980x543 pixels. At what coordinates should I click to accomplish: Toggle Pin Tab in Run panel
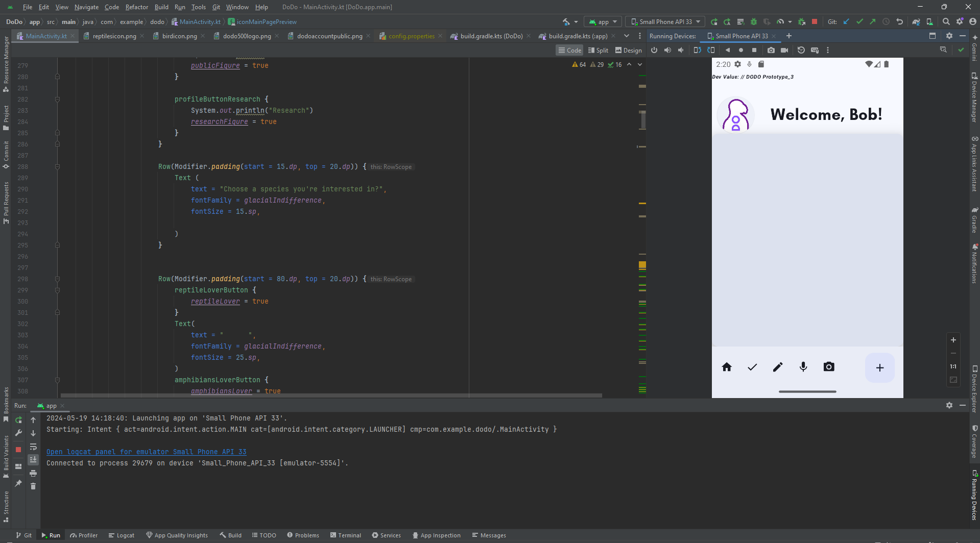[x=18, y=483]
